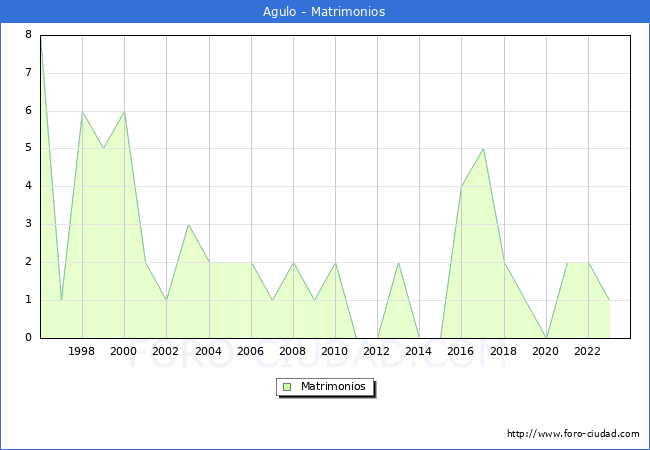Viewport: 650px width, 450px height.
Task: Select the 2012 x-axis label
Action: [x=377, y=351]
